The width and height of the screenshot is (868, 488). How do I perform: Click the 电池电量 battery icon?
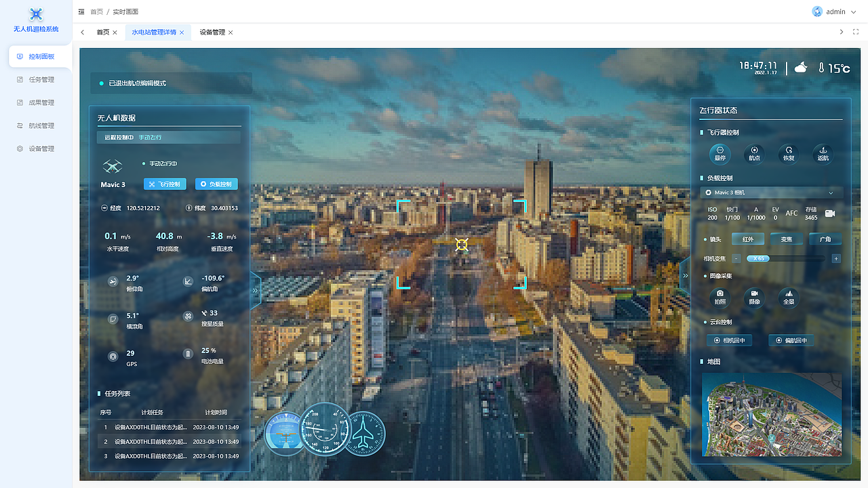pyautogui.click(x=188, y=354)
